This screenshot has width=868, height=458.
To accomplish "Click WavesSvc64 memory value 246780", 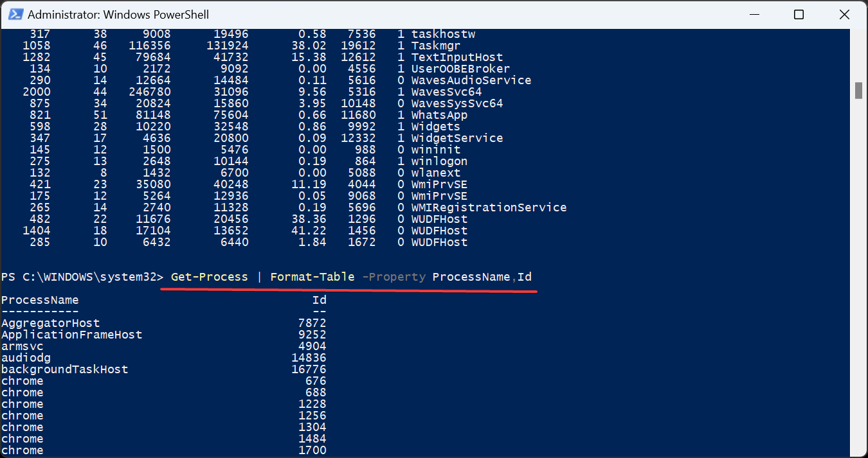I will coord(149,92).
